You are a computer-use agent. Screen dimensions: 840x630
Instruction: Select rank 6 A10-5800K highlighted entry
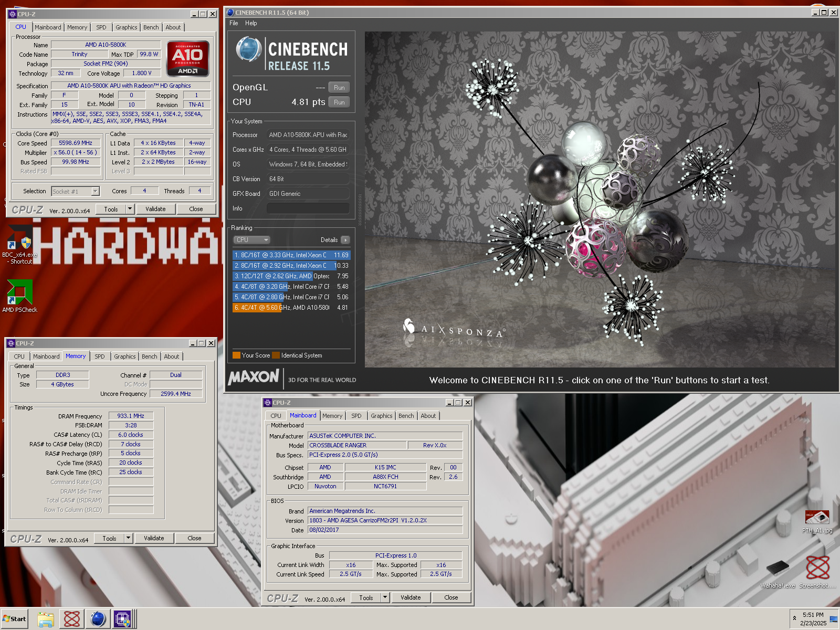[291, 308]
